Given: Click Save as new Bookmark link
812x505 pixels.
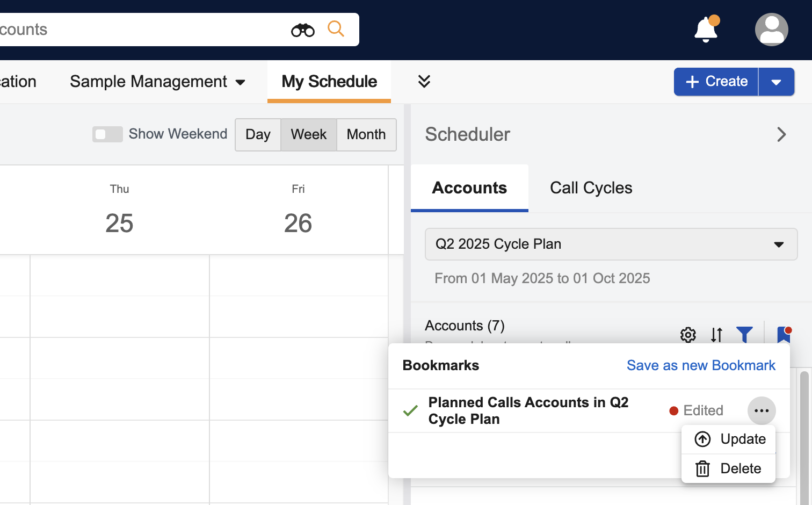Looking at the screenshot, I should pyautogui.click(x=701, y=365).
